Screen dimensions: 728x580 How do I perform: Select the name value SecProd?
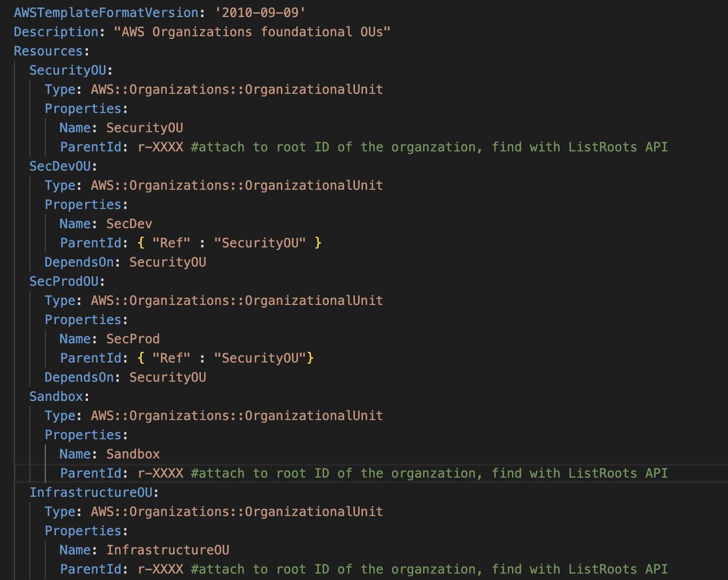pos(133,339)
